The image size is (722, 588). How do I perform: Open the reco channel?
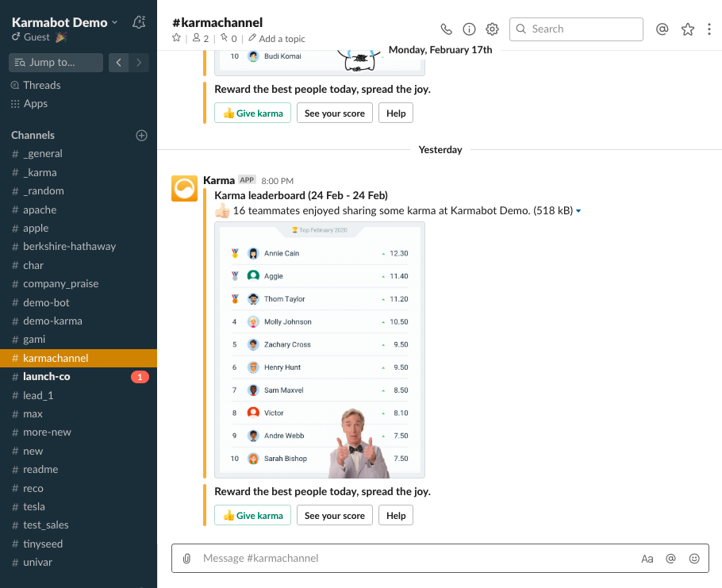point(79,489)
